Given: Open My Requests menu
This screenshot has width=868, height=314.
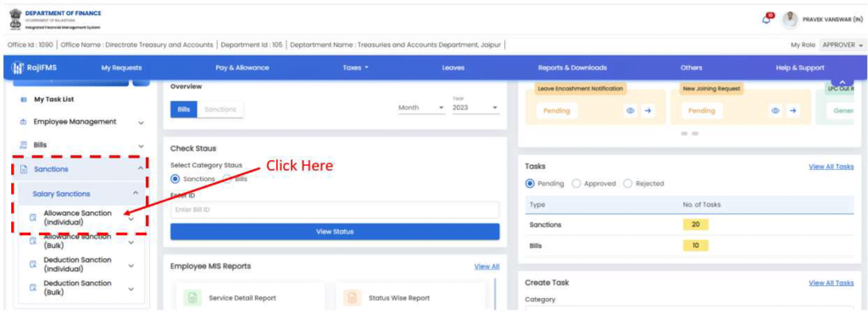Looking at the screenshot, I should point(121,68).
